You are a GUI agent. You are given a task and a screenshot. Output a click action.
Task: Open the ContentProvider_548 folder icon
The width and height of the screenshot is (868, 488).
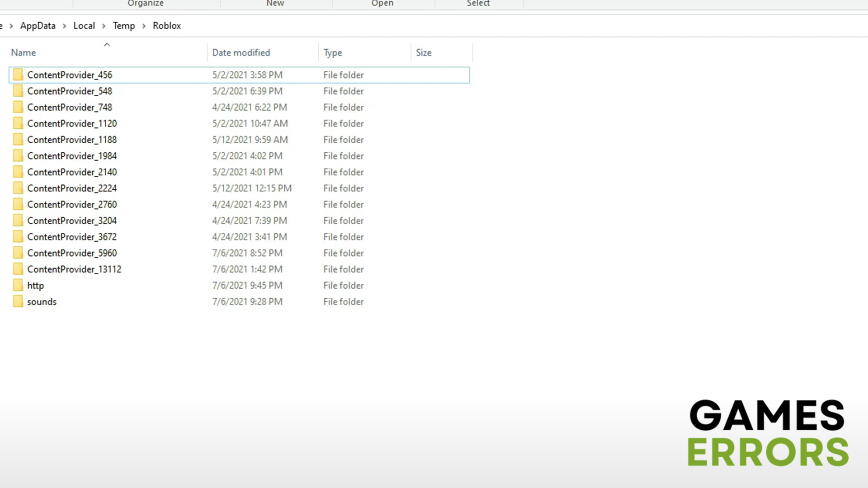click(19, 91)
